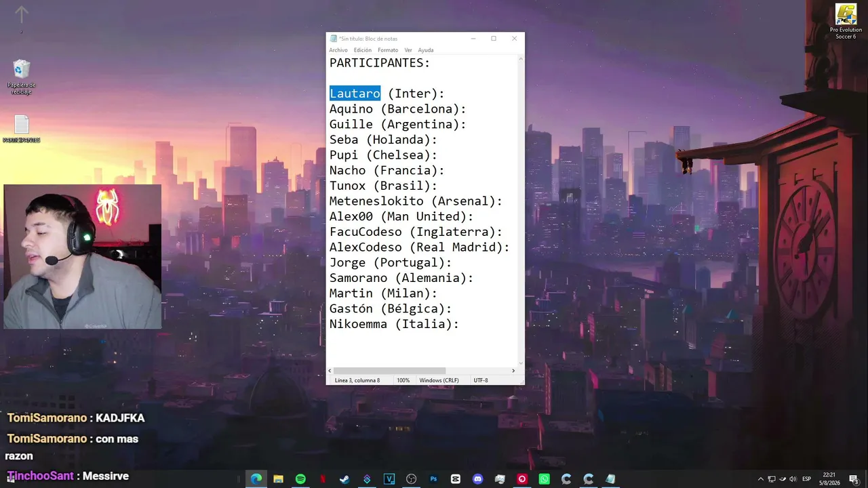Click the horizontal scrollbar right arrow in Notepad
Image resolution: width=868 pixels, height=488 pixels.
pyautogui.click(x=513, y=371)
